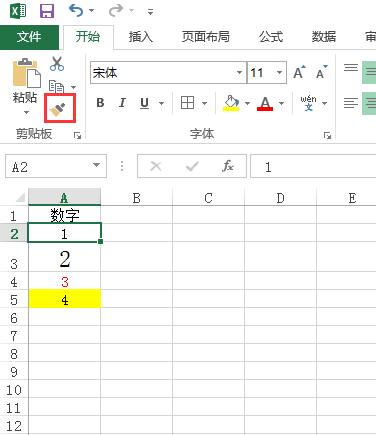376x435 pixels.
Task: Customize the Quick Access Toolbar
Action: tap(150, 12)
